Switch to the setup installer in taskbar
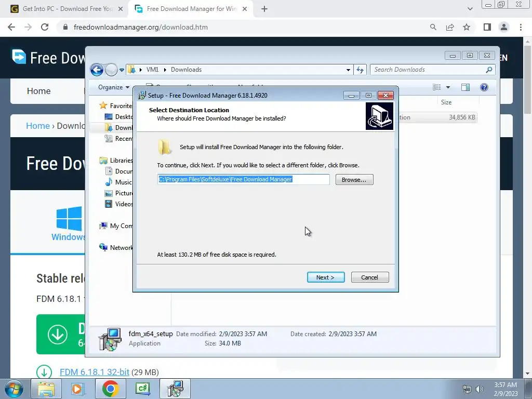The height and width of the screenshot is (399, 532). coord(175,389)
